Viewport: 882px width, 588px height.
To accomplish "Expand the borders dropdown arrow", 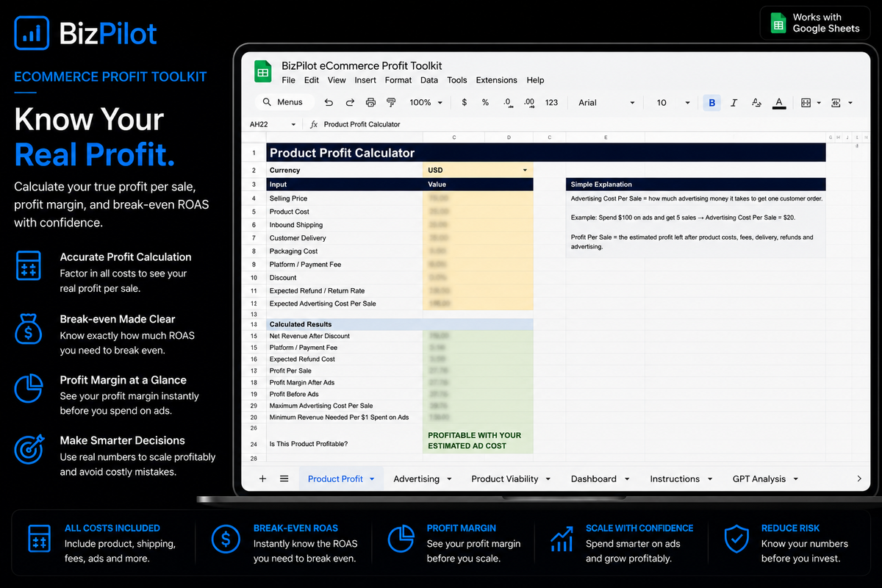I will coord(820,104).
